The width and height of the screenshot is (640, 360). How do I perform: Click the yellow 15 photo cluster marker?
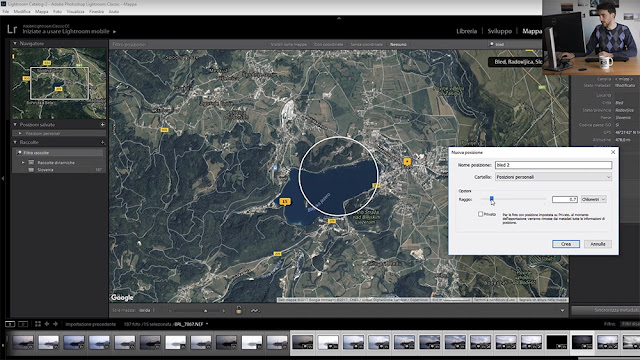pyautogui.click(x=285, y=201)
